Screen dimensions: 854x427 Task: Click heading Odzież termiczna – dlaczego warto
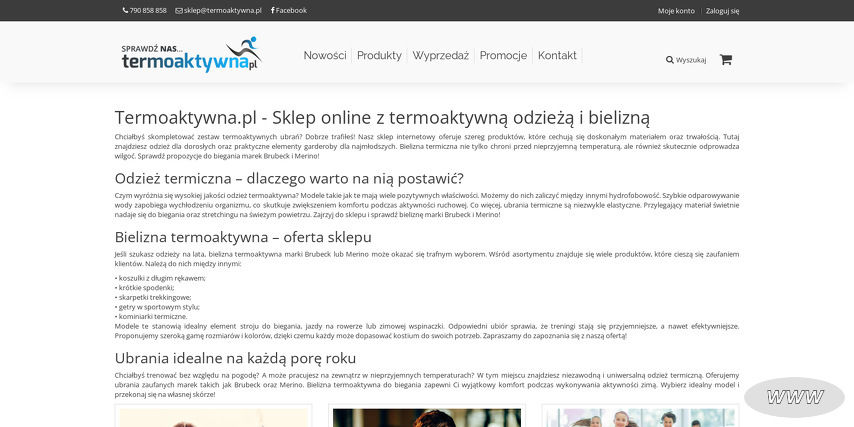point(289,179)
